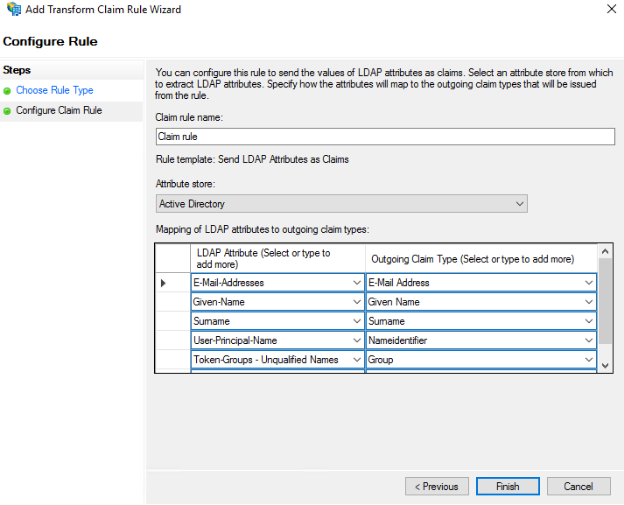This screenshot has width=624, height=505.
Task: Select the Configure Claim Rule step
Action: [58, 111]
